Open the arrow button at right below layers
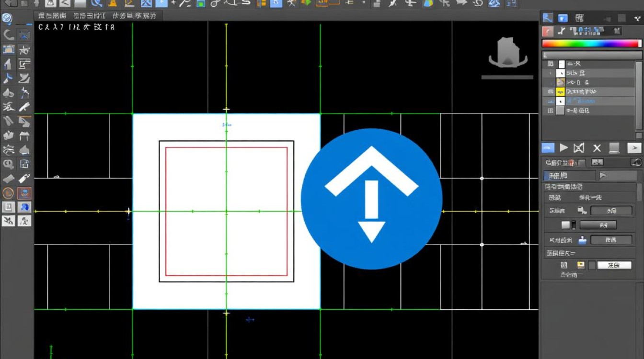The image size is (644, 359). point(634,148)
